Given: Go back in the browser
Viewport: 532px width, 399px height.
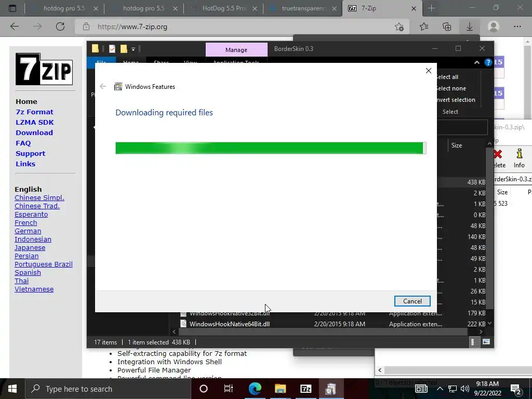Looking at the screenshot, I should pyautogui.click(x=15, y=26).
